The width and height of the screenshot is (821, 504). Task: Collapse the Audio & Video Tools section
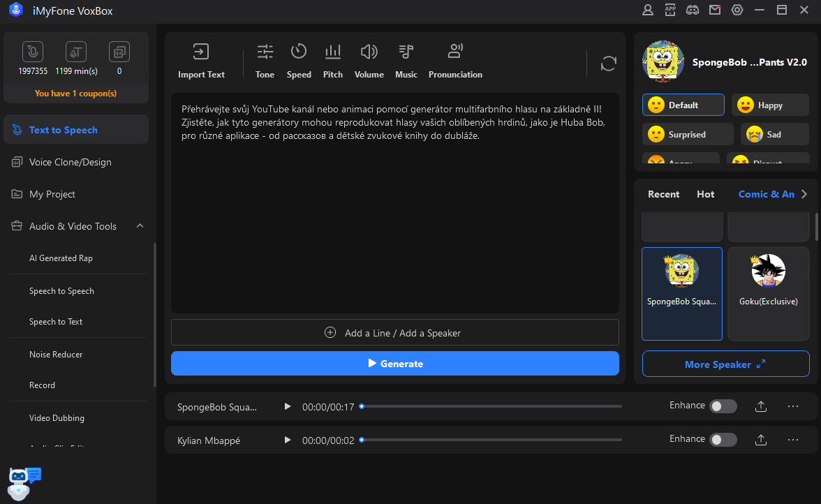click(x=140, y=226)
